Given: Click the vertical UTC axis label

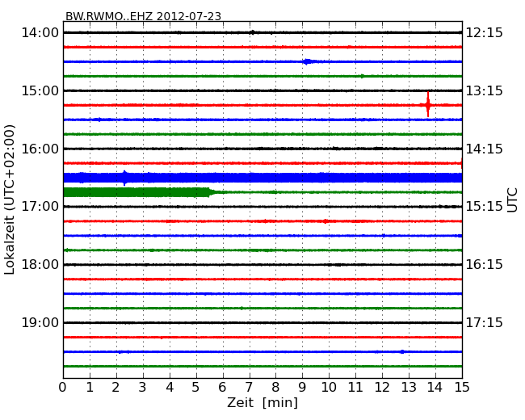Looking at the screenshot, I should click(512, 200).
